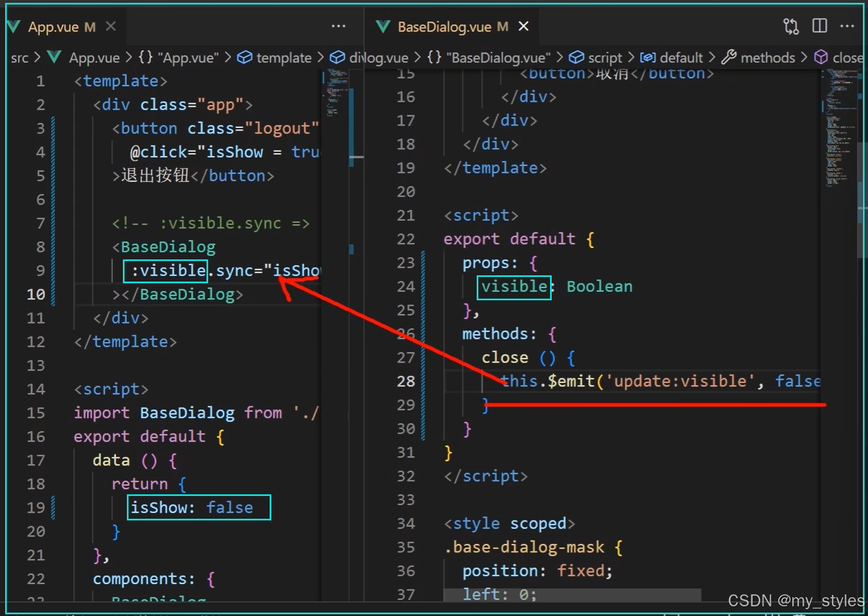Image resolution: width=868 pixels, height=616 pixels.
Task: Click 'return {' on line 18 of App.vue
Action: point(149,484)
